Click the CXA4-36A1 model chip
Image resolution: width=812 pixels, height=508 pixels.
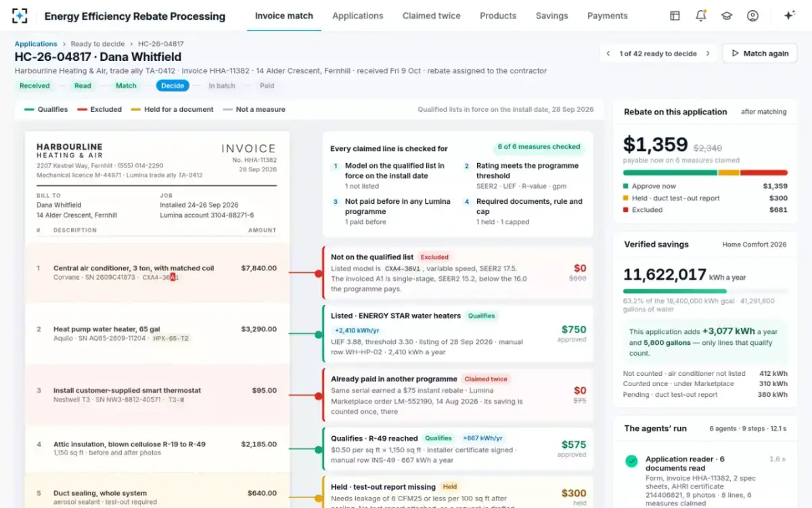coord(161,278)
